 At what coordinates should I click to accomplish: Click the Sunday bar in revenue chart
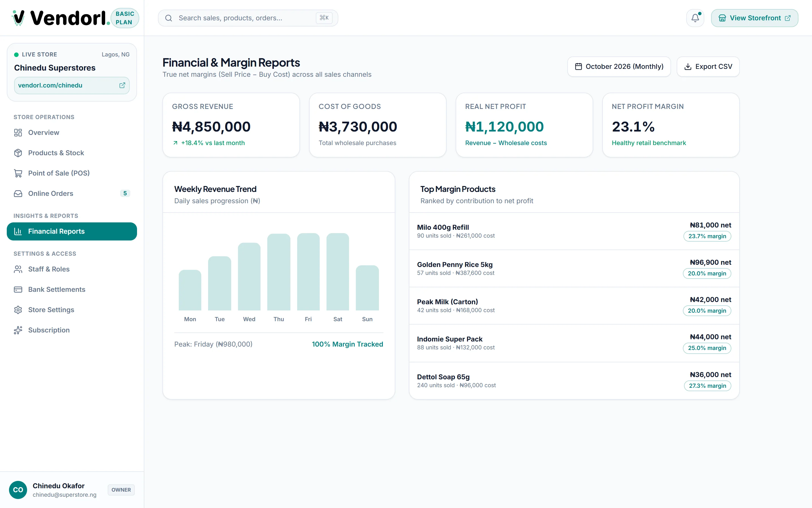367,288
